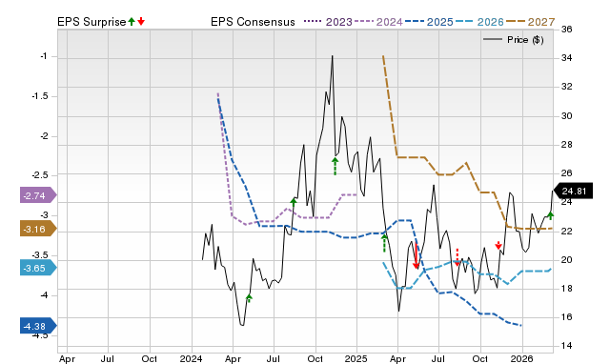Click the light blue -3.65 EPS tag
The width and height of the screenshot is (610, 364).
(38, 268)
